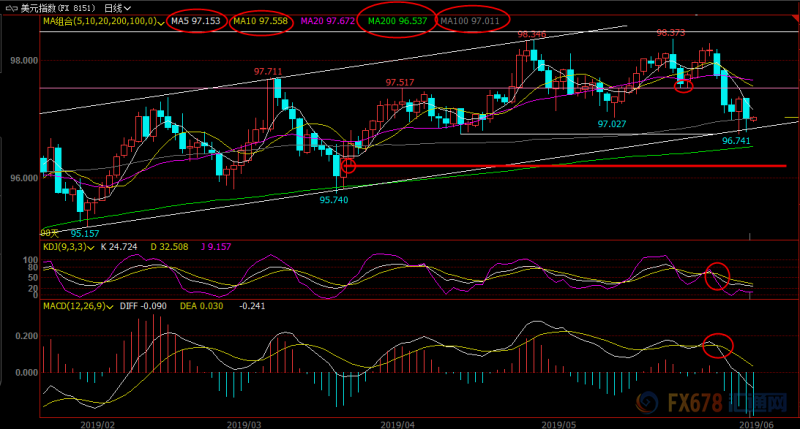This screenshot has height=429, width=800.
Task: Select the J 9.157 reading
Action: 216,247
